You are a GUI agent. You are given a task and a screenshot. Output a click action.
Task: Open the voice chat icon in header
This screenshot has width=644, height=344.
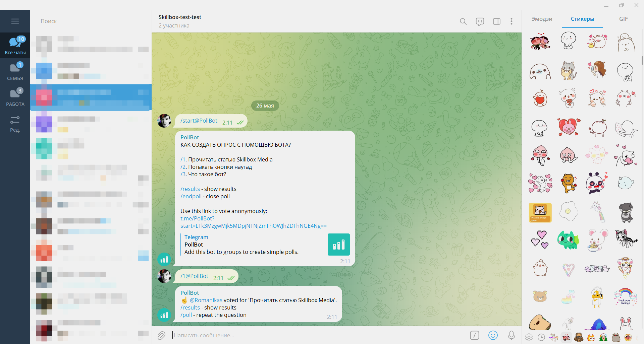point(480,21)
